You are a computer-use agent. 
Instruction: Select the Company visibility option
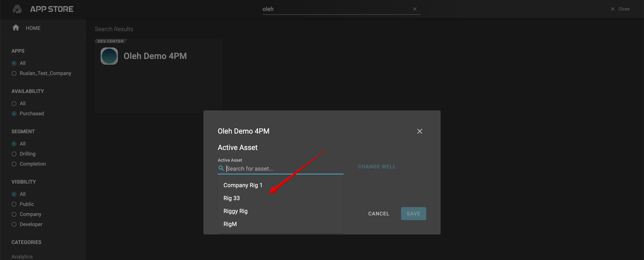pos(14,214)
